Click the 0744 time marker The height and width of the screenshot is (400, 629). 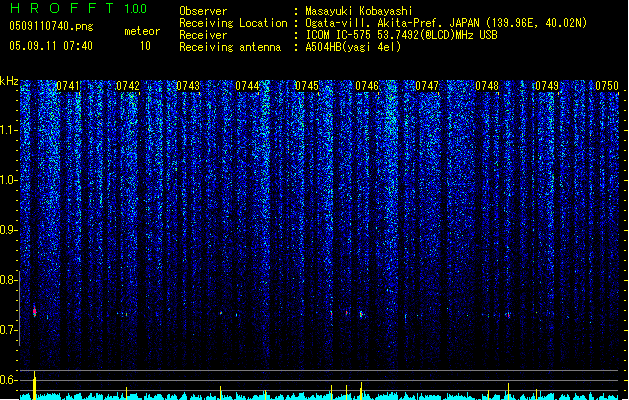[x=247, y=86]
